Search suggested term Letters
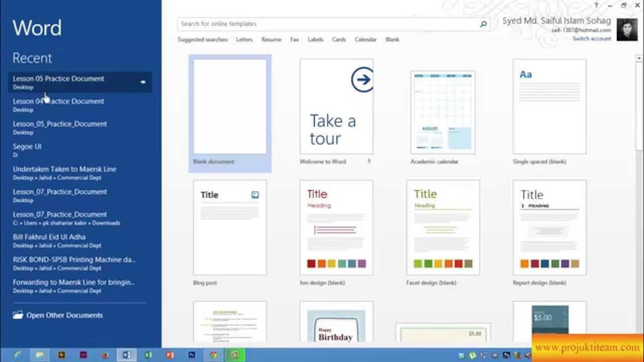Viewport: 644px width, 362px height. coord(244,39)
